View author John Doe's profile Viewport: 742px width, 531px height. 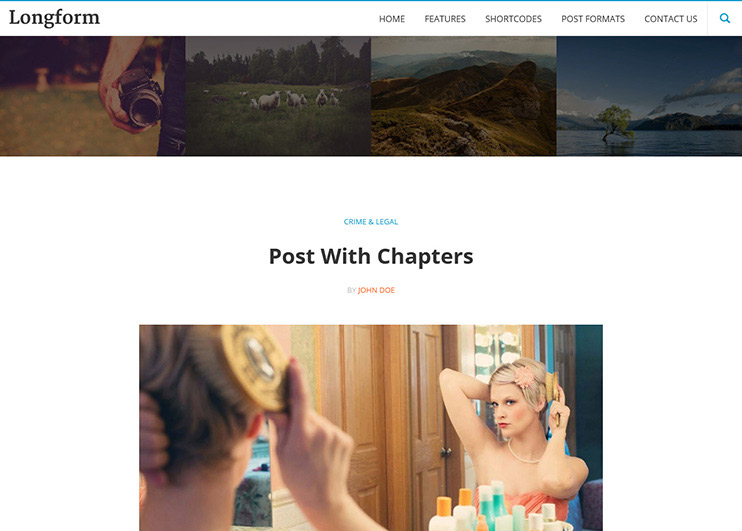tap(376, 290)
